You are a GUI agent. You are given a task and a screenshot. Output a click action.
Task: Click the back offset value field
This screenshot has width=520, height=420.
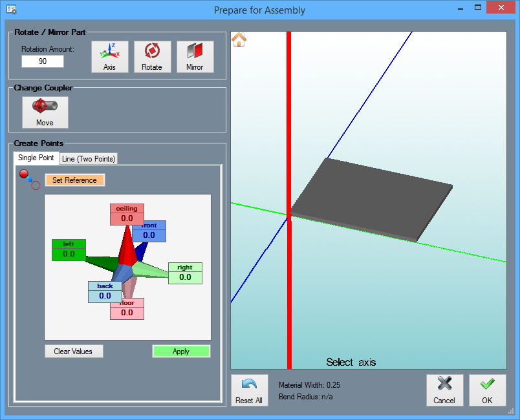point(105,296)
